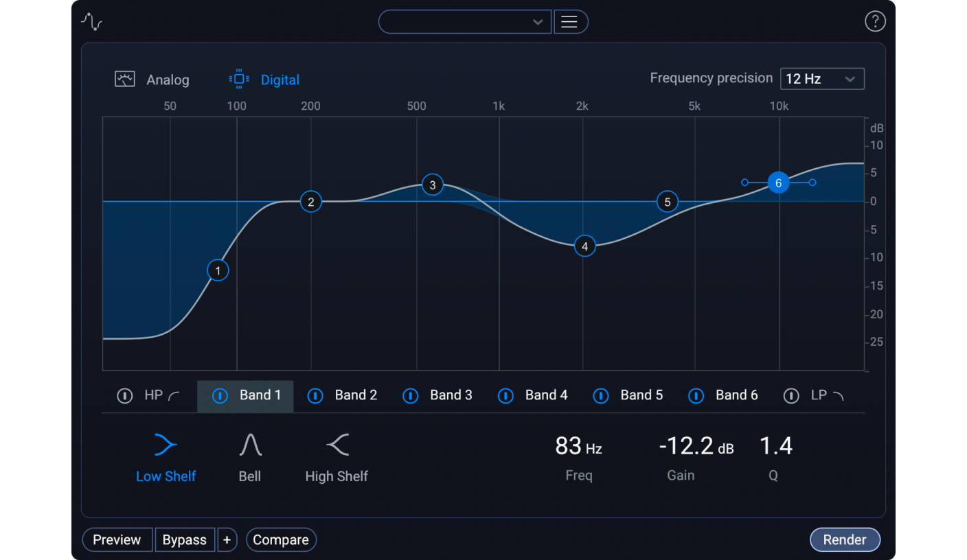Select the Low Shelf filter shape

tap(165, 445)
